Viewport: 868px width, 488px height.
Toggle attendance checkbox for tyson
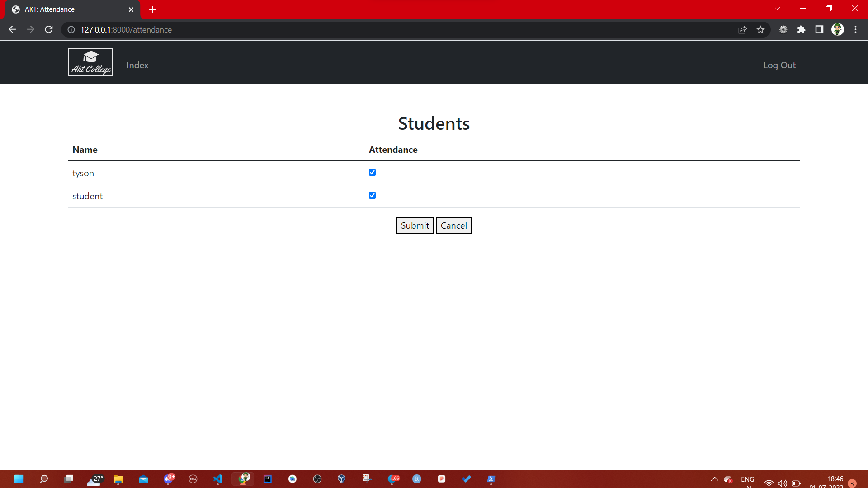point(372,172)
